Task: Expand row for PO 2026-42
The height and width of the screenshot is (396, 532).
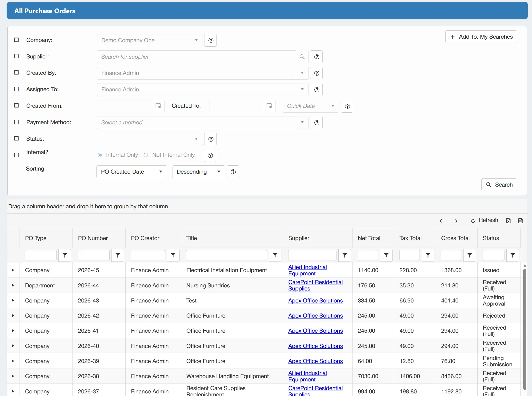Action: pyautogui.click(x=13, y=316)
